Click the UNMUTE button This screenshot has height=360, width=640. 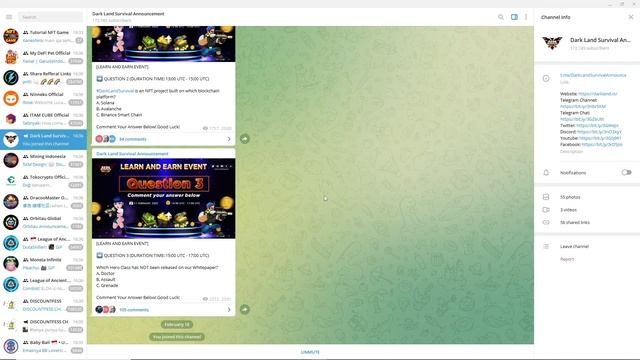pos(310,352)
